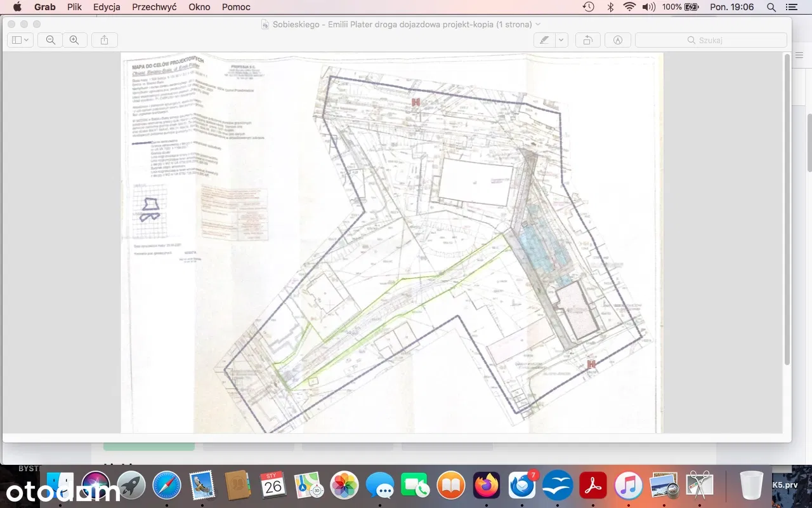Image resolution: width=812 pixels, height=508 pixels.
Task: Open the Edycja menu
Action: (107, 7)
